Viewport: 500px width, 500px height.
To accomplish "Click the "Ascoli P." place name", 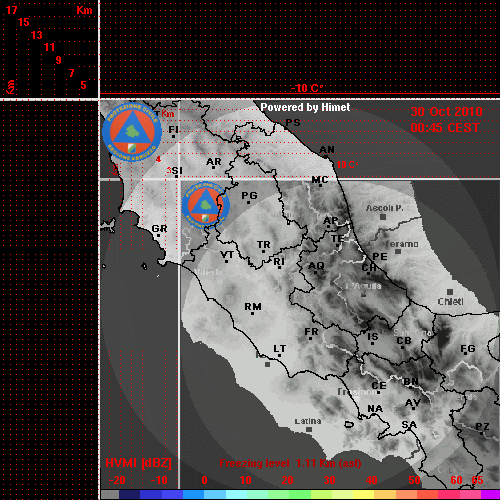I will pos(385,208).
